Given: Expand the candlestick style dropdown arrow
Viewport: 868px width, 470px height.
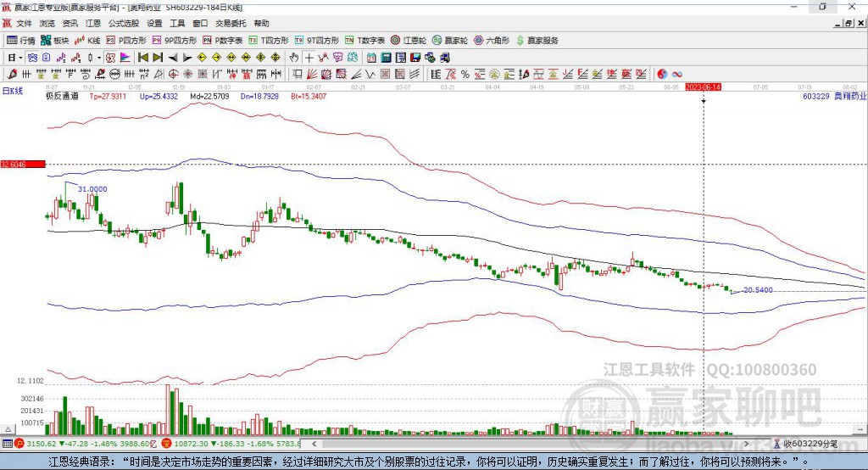Looking at the screenshot, I should [x=99, y=58].
